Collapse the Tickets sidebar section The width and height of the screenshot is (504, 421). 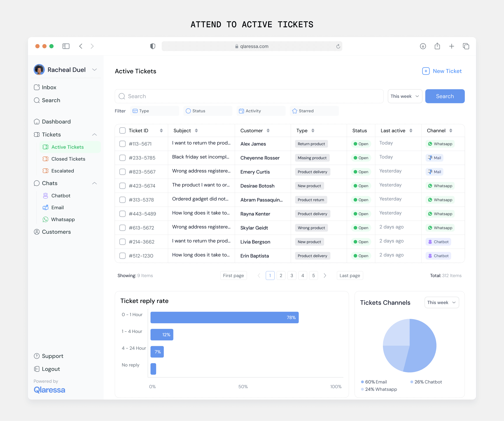click(94, 135)
